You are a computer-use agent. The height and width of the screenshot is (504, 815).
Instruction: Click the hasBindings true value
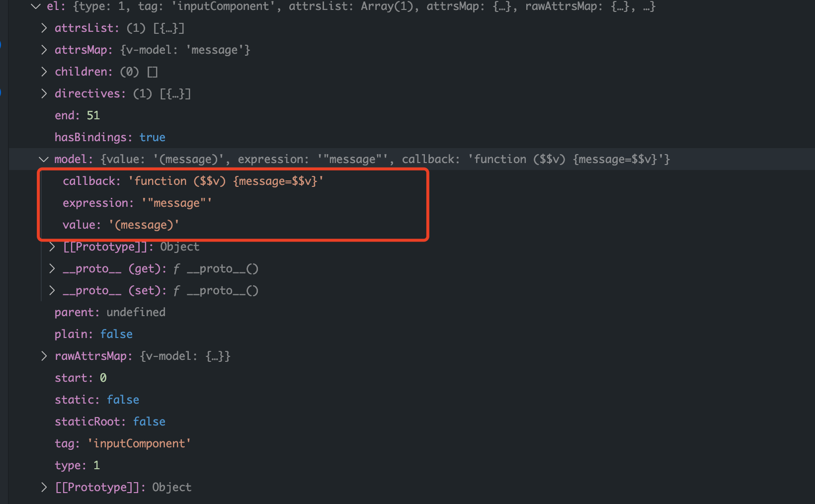tap(152, 137)
